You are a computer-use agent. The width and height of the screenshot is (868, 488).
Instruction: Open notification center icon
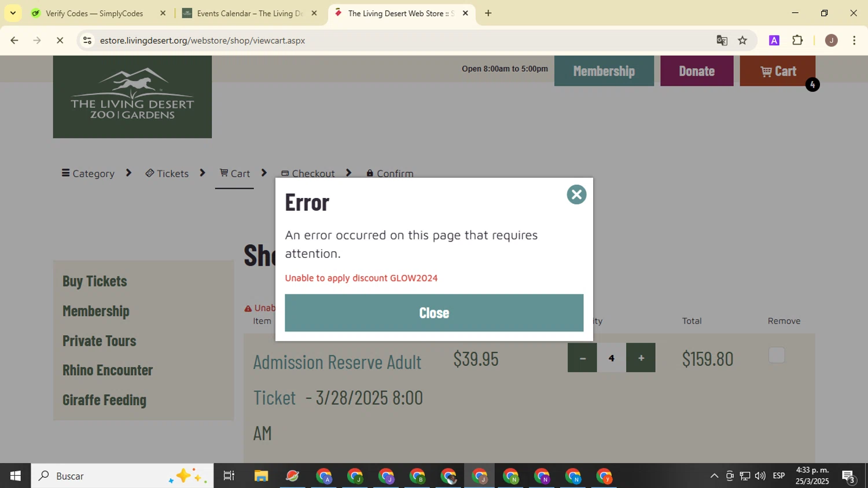tap(849, 476)
